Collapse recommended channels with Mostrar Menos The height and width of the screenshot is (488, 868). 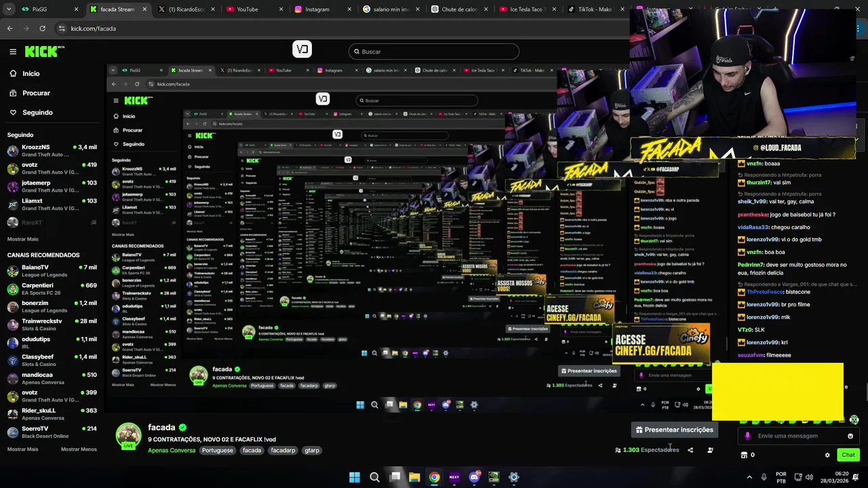click(x=79, y=449)
